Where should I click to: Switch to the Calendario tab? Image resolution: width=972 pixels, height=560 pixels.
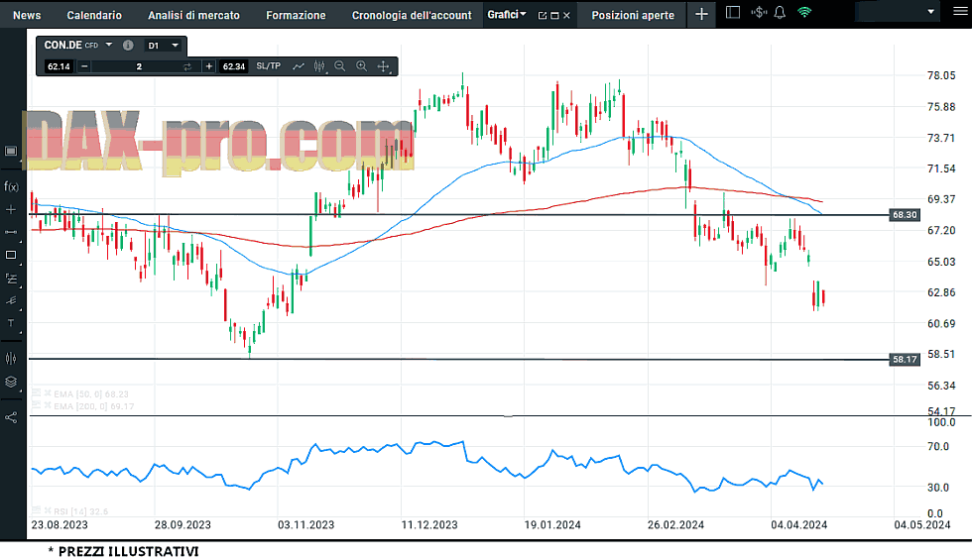(94, 15)
